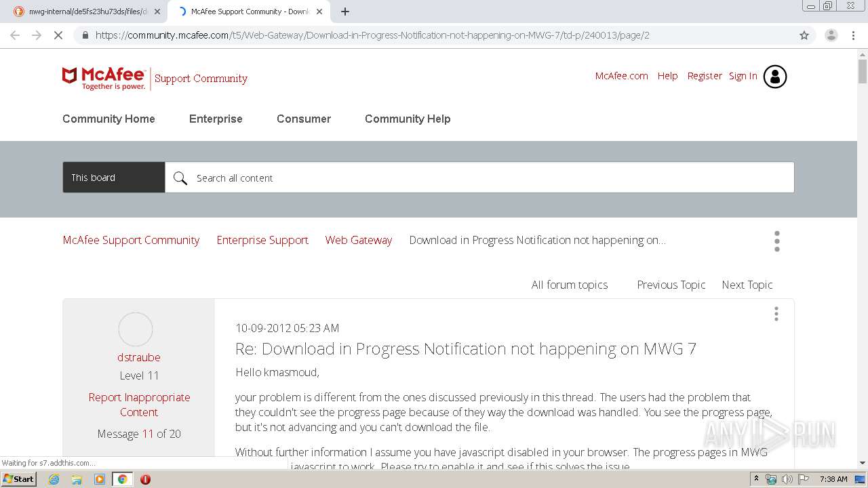The image size is (868, 488).
Task: Go to Web Gateway breadcrumb
Action: tap(359, 240)
